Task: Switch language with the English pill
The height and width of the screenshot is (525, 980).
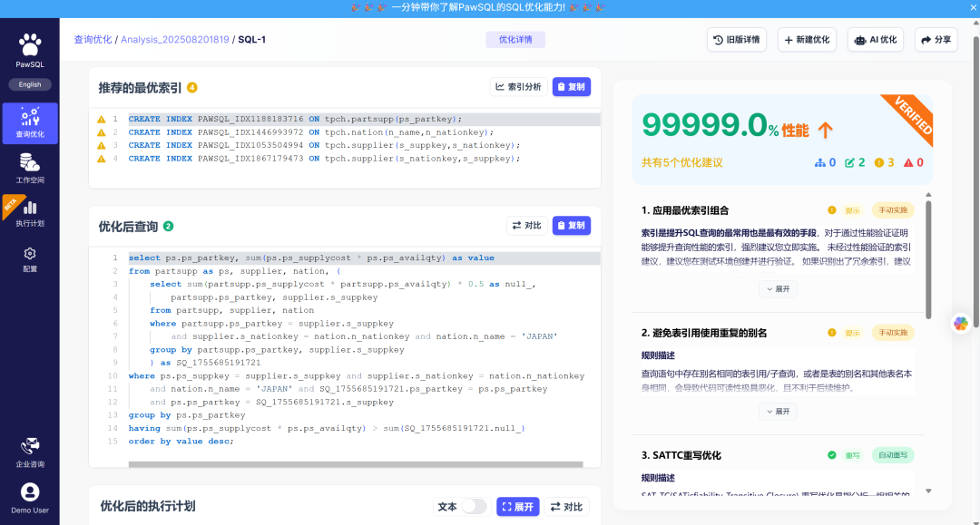Action: (29, 84)
